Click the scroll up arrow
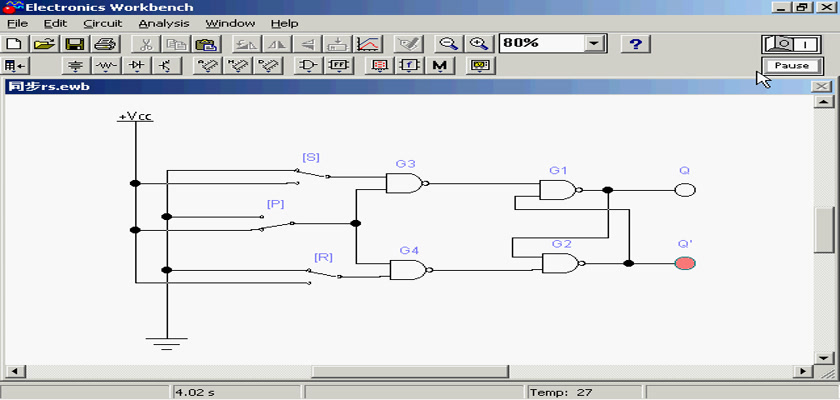Screen dimensions: 840x400 [x=824, y=102]
